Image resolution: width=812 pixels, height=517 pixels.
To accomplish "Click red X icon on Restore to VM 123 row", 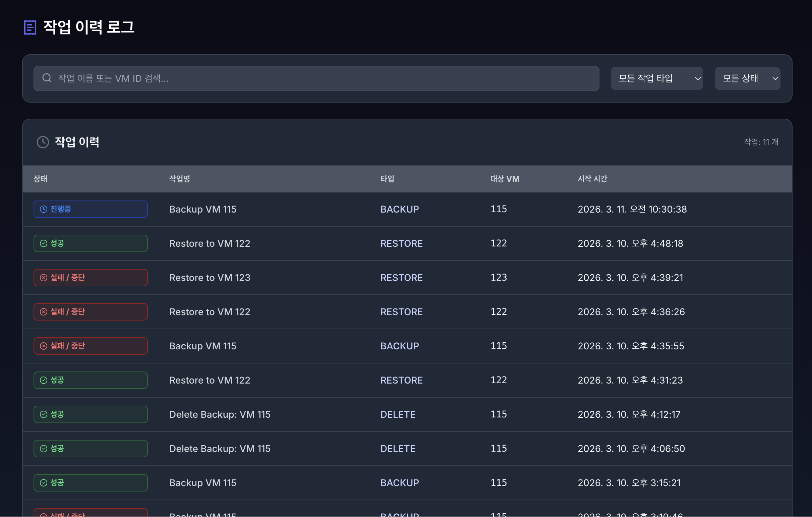I will click(44, 278).
